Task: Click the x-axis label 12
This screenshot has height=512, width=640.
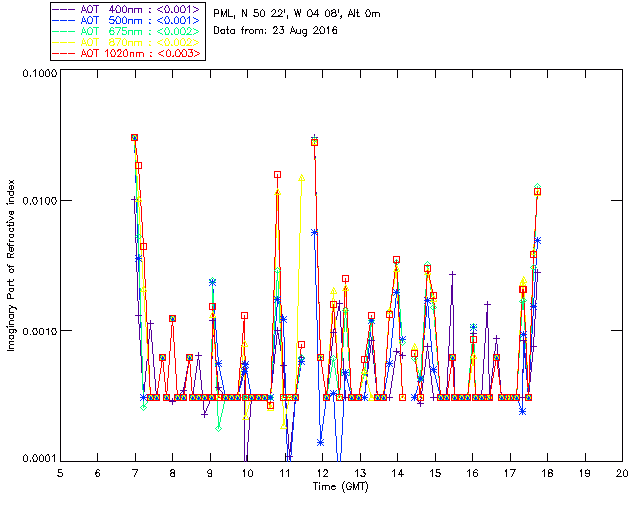Action: [322, 473]
